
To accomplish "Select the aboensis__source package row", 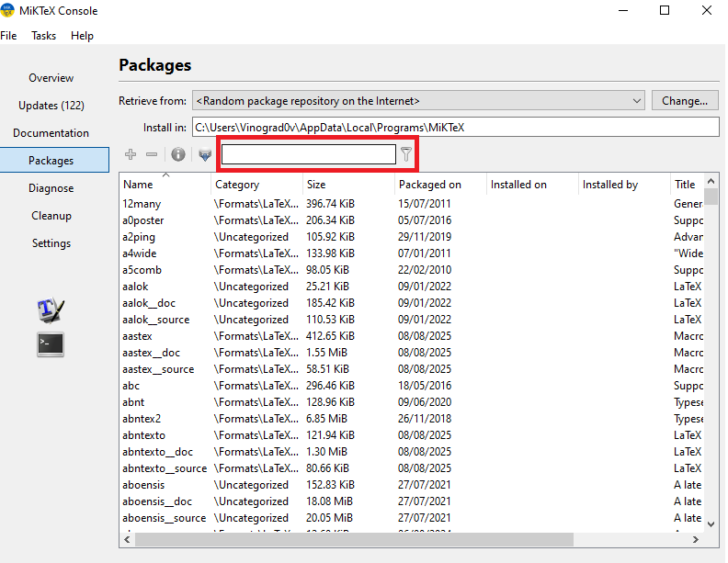I will point(412,518).
